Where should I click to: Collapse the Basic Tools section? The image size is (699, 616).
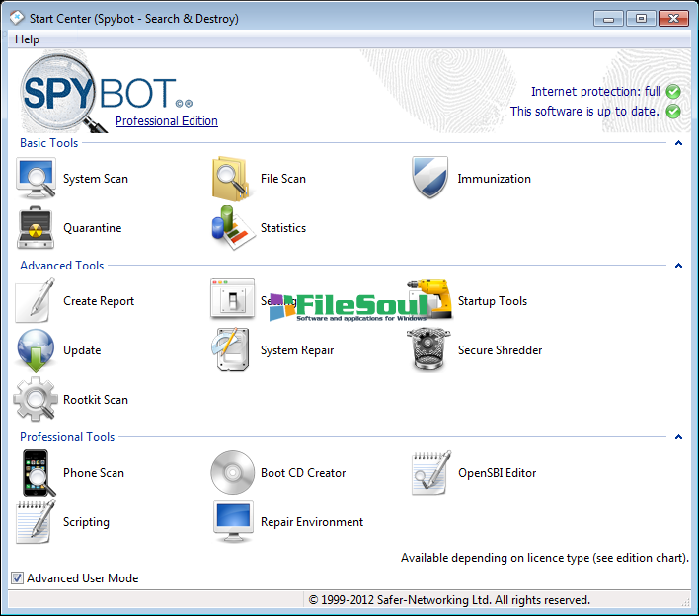678,143
